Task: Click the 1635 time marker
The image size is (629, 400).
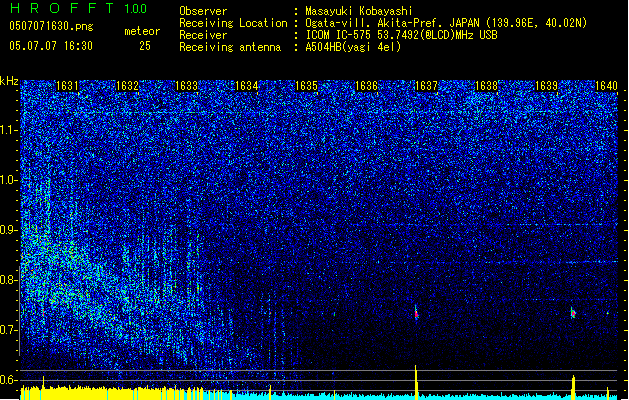Action: (306, 85)
